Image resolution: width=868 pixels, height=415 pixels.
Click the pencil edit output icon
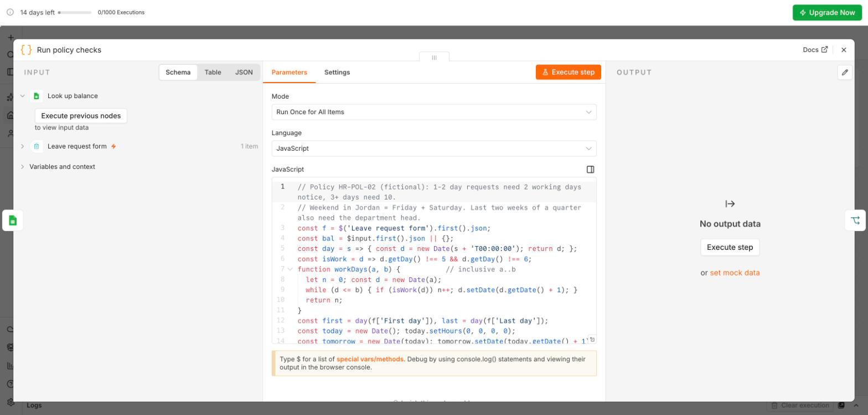click(x=845, y=73)
